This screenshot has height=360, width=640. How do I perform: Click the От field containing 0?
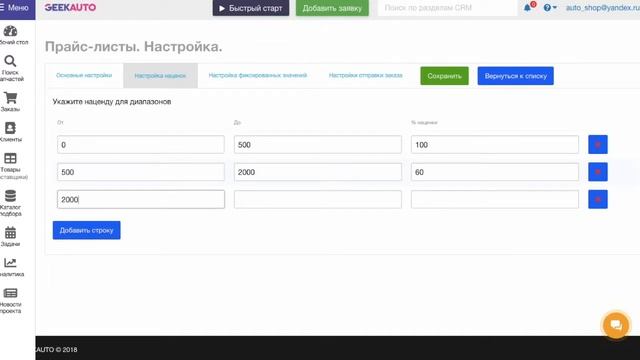[x=141, y=144]
